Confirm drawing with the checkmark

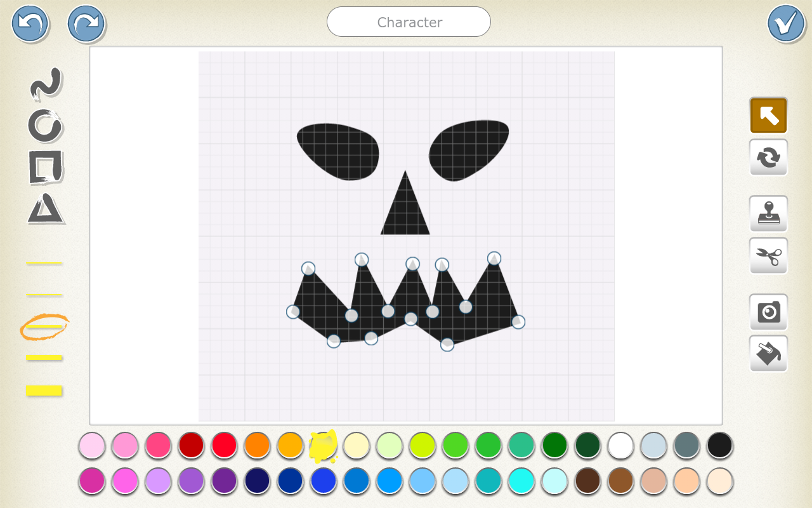pos(785,23)
